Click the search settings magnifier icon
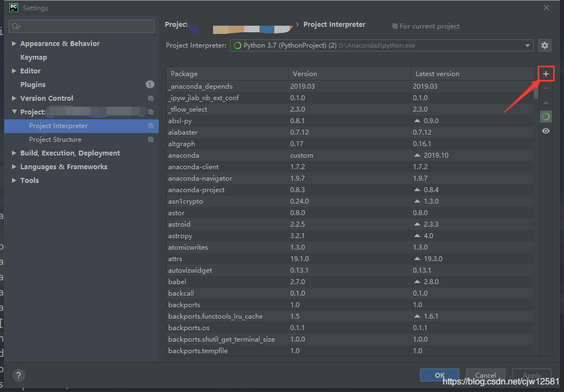The width and height of the screenshot is (564, 392). click(16, 26)
